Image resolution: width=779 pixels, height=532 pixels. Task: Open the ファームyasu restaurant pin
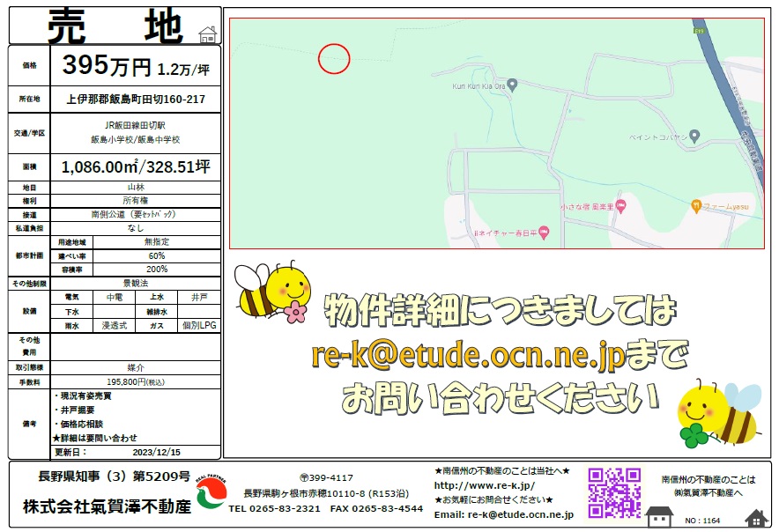tap(695, 205)
